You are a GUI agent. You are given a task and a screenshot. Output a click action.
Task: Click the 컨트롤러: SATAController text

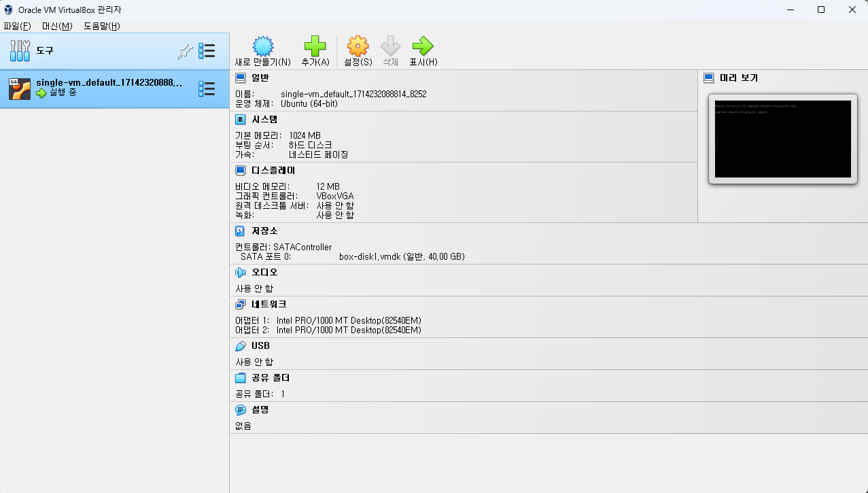click(x=283, y=248)
